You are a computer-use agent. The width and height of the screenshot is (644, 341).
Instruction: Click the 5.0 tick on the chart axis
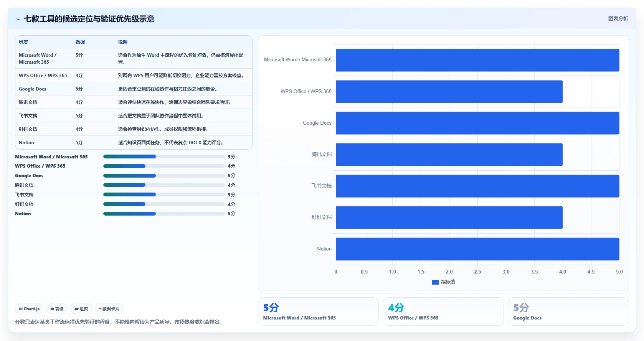point(619,272)
